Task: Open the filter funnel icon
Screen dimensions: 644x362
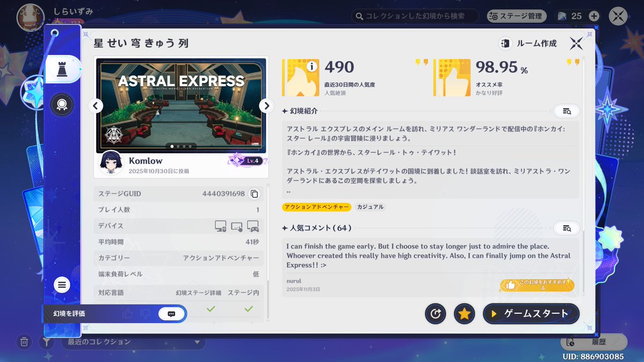Action: point(47,342)
